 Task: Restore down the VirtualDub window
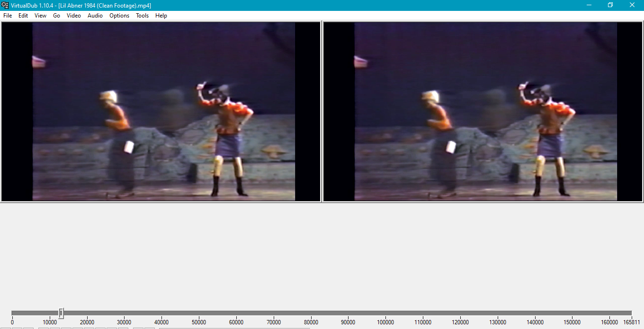click(611, 5)
